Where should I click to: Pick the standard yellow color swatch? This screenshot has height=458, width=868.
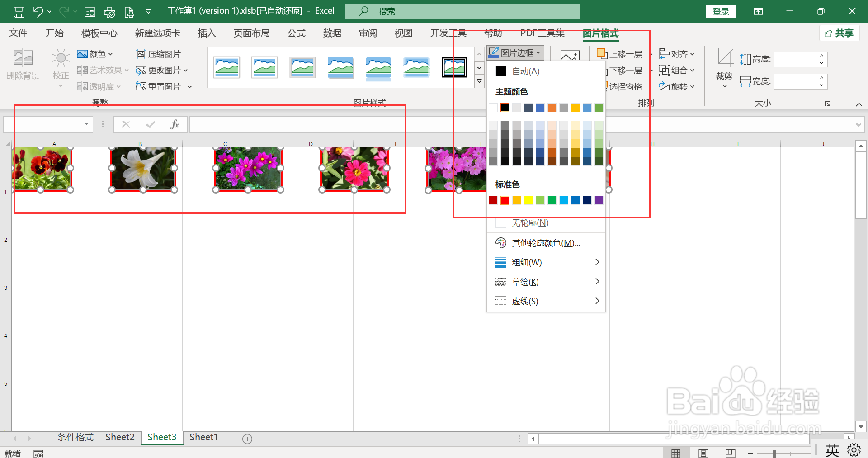pos(528,200)
